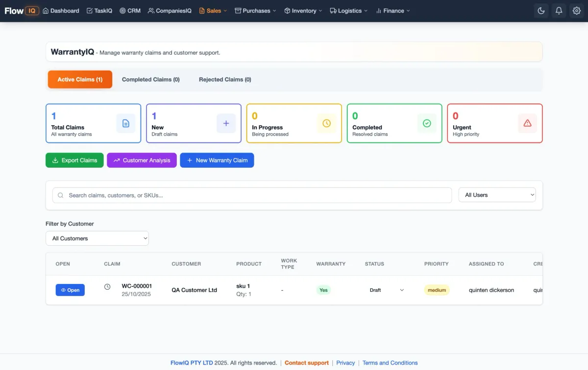This screenshot has width=588, height=370.
Task: Open the All Customers filter dropdown
Action: (97, 238)
